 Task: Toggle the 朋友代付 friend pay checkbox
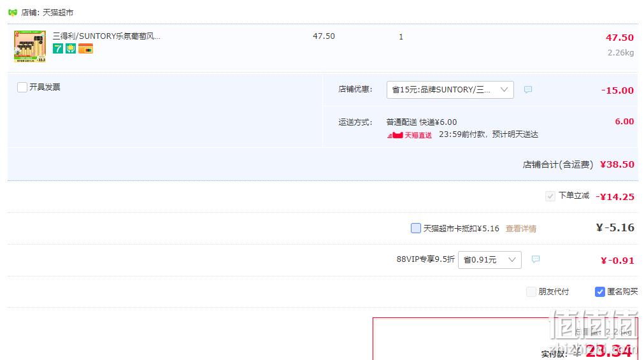click(531, 292)
